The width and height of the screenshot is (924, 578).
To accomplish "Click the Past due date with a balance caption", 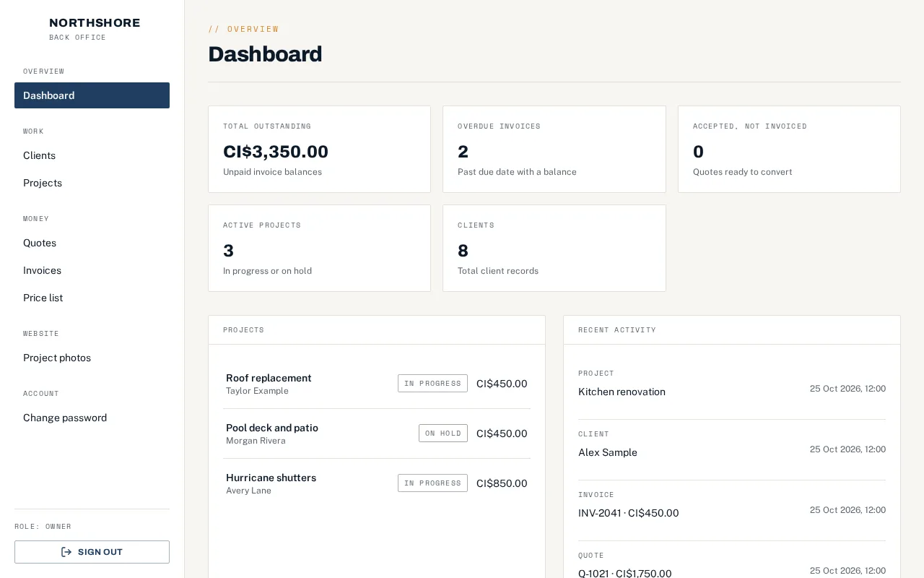I will tap(517, 172).
